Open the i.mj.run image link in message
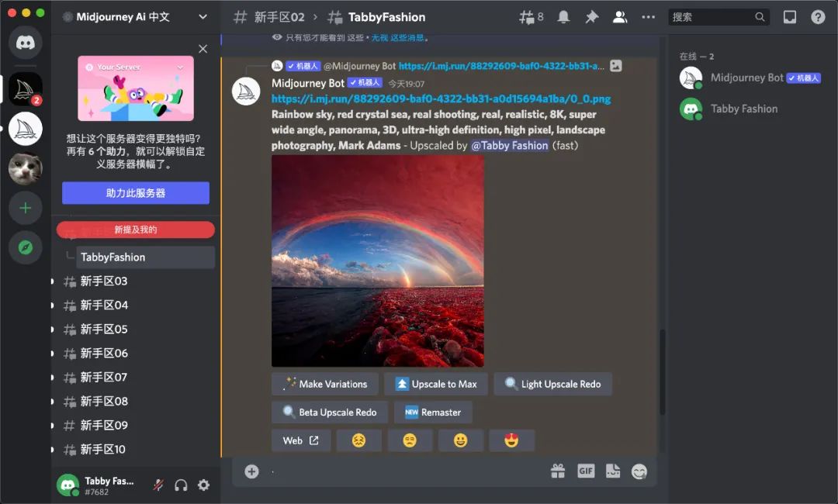The width and height of the screenshot is (838, 504). pos(441,98)
